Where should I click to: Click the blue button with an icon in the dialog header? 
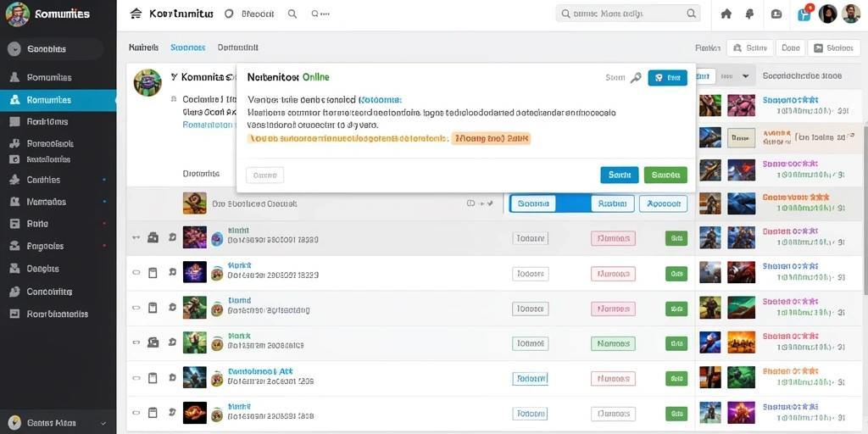point(668,78)
